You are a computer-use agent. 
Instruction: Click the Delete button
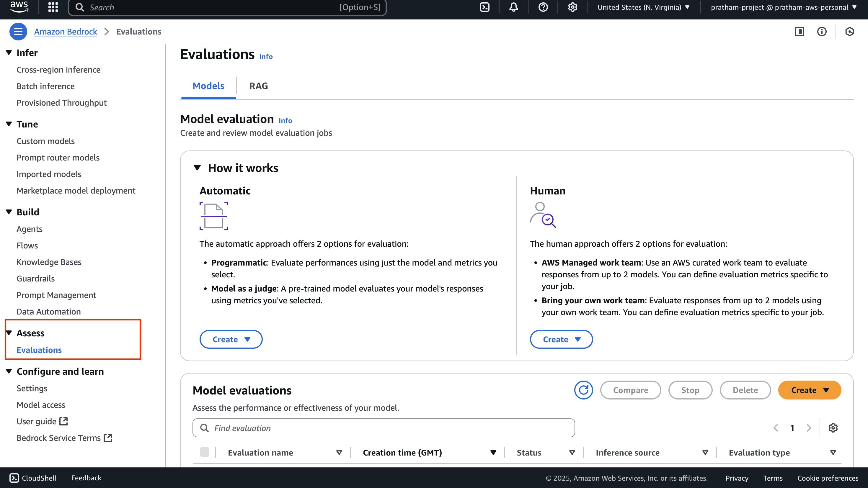point(745,390)
